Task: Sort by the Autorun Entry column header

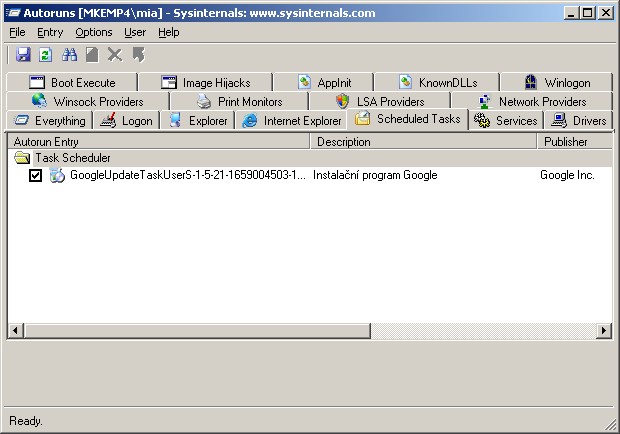Action: pyautogui.click(x=159, y=142)
